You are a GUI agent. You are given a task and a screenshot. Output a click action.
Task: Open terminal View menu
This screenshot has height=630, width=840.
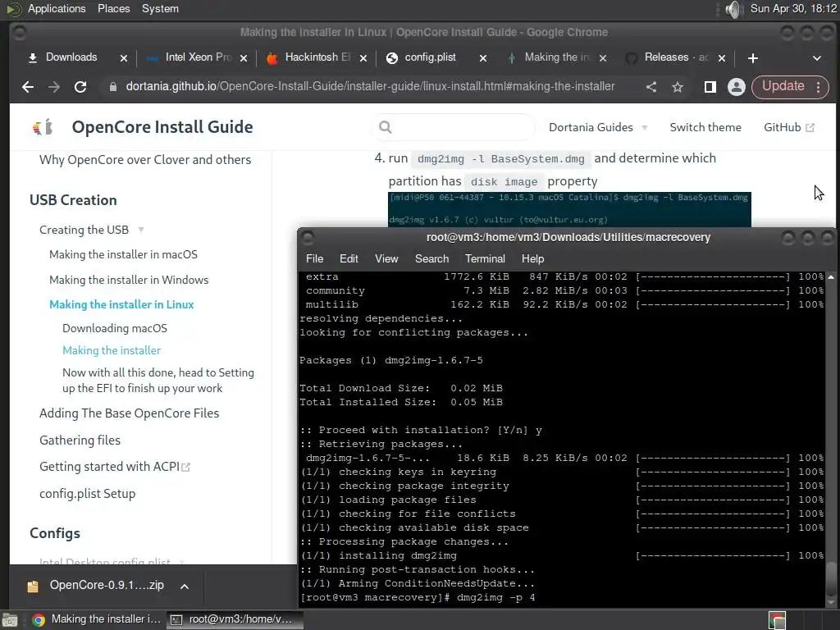click(x=386, y=258)
